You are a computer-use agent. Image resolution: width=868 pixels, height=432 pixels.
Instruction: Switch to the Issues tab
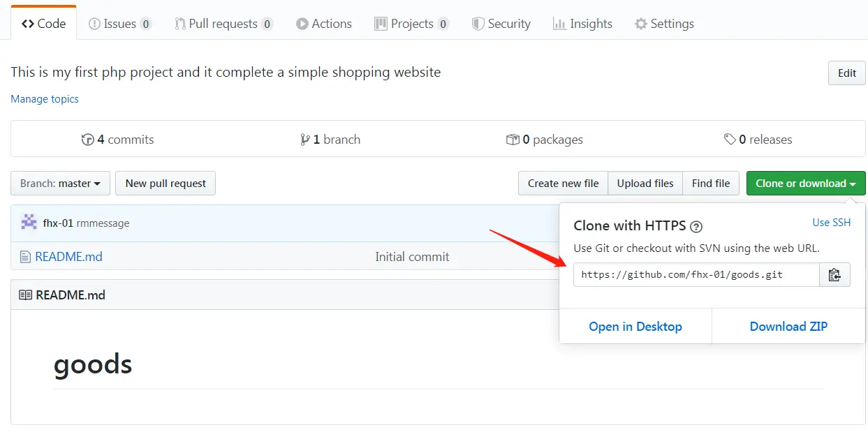(119, 24)
